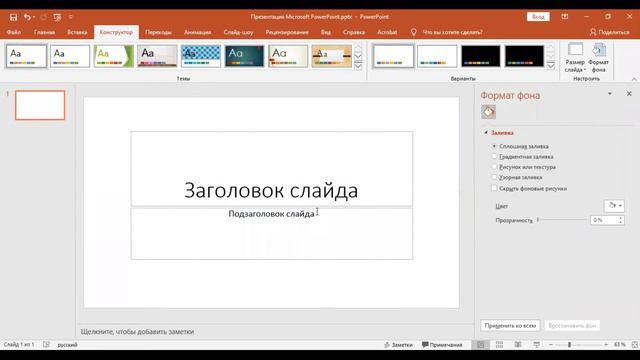Viewport: 640px width, 360px height.
Task: Open the Рецензирование tab
Action: tap(287, 32)
